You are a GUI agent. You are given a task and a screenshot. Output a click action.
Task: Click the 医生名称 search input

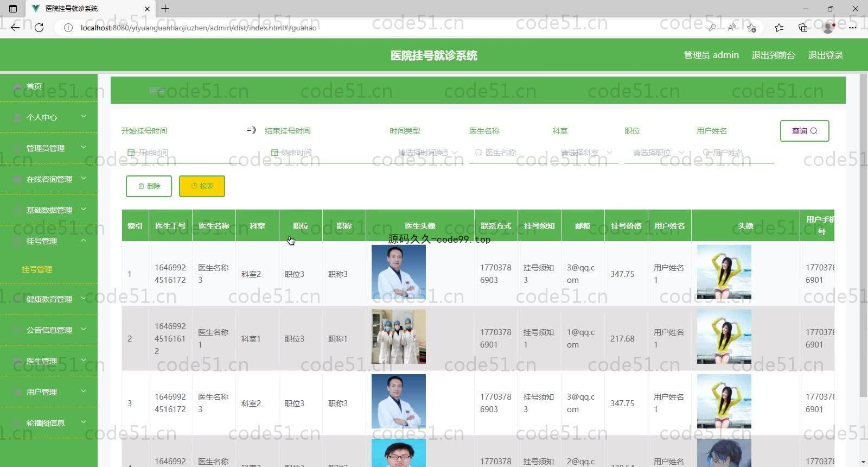[x=508, y=153]
